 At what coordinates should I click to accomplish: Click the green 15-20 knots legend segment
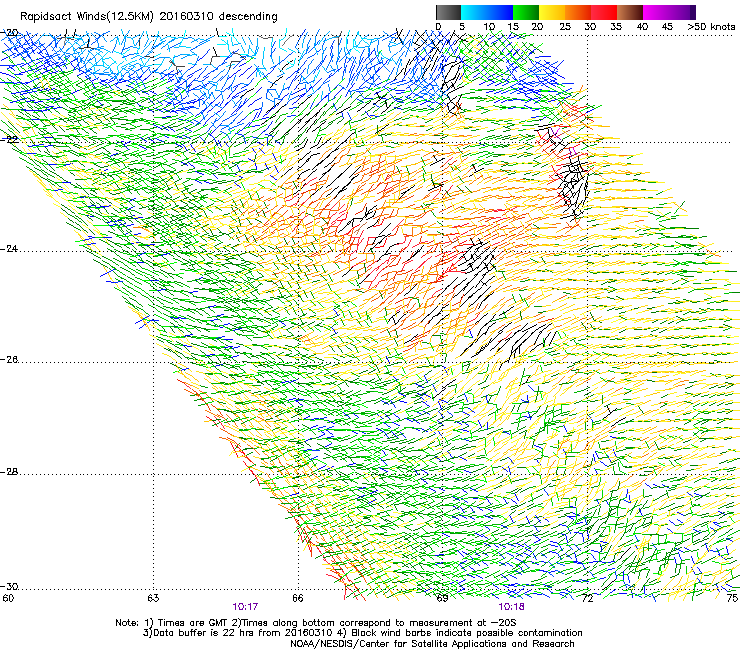click(x=526, y=12)
